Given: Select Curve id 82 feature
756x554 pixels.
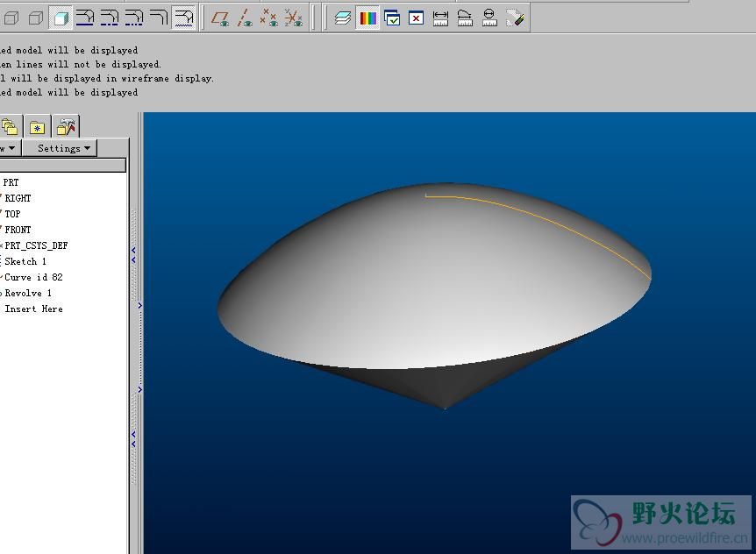Looking at the screenshot, I should tap(33, 277).
